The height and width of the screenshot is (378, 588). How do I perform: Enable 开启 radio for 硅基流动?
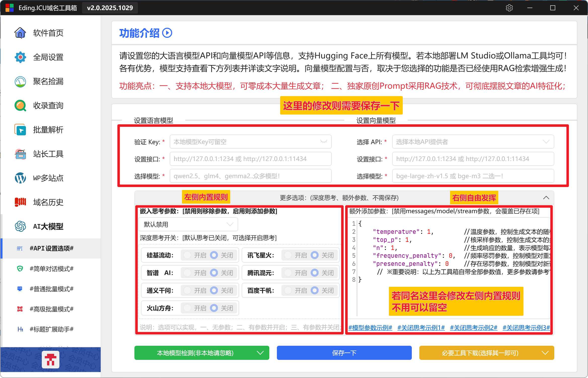point(187,255)
